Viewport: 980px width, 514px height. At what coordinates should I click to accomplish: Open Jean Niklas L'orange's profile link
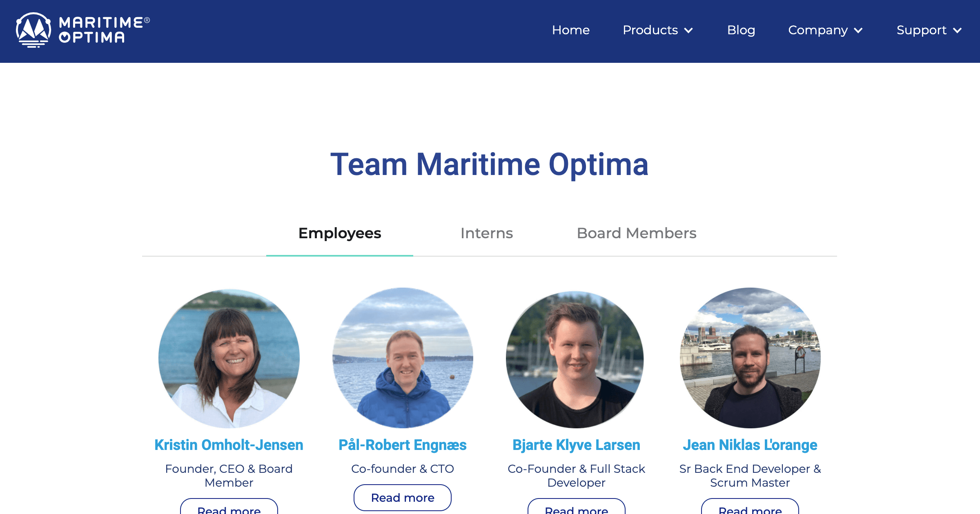point(750,445)
